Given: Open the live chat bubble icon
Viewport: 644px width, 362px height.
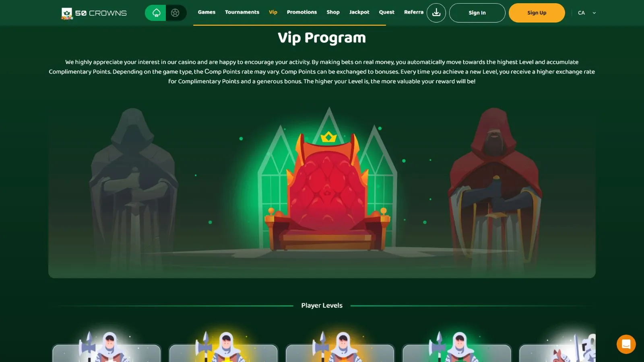Looking at the screenshot, I should (x=626, y=344).
